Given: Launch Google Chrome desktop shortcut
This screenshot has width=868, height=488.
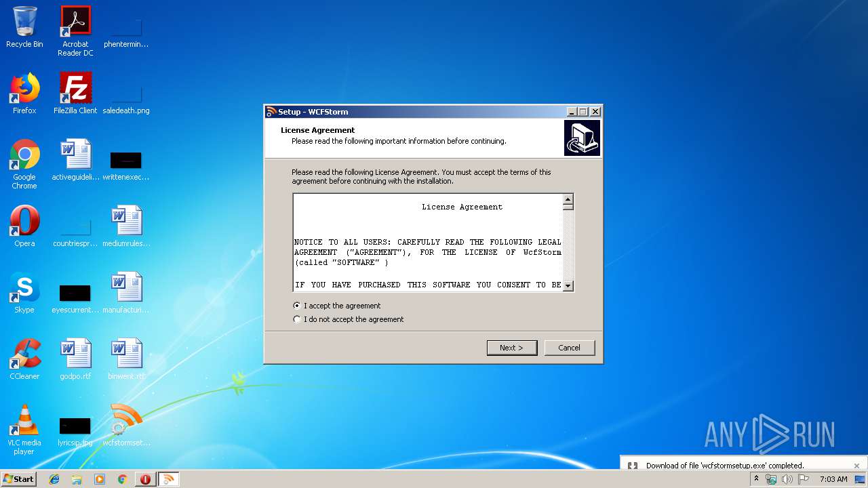Looking at the screenshot, I should pyautogui.click(x=24, y=164).
